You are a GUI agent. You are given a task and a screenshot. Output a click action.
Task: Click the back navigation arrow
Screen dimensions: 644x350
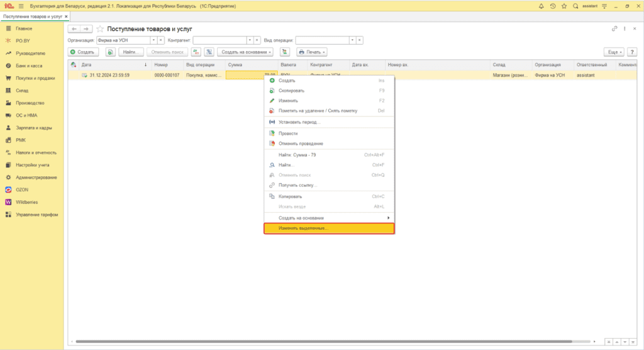coord(74,29)
